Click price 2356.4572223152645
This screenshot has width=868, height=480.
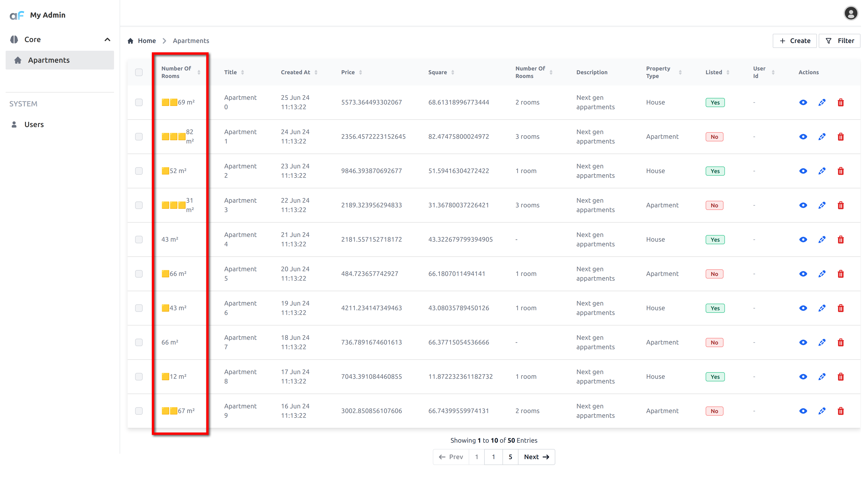coord(373,137)
